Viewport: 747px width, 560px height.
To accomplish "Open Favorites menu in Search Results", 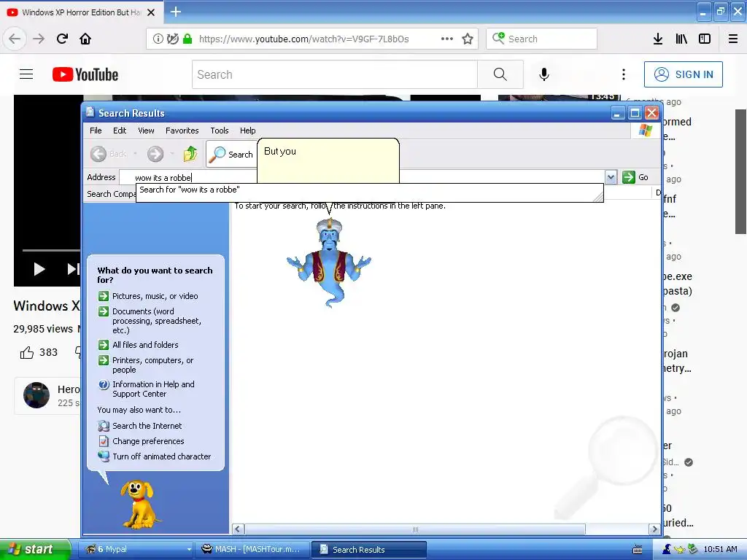I will [x=182, y=131].
